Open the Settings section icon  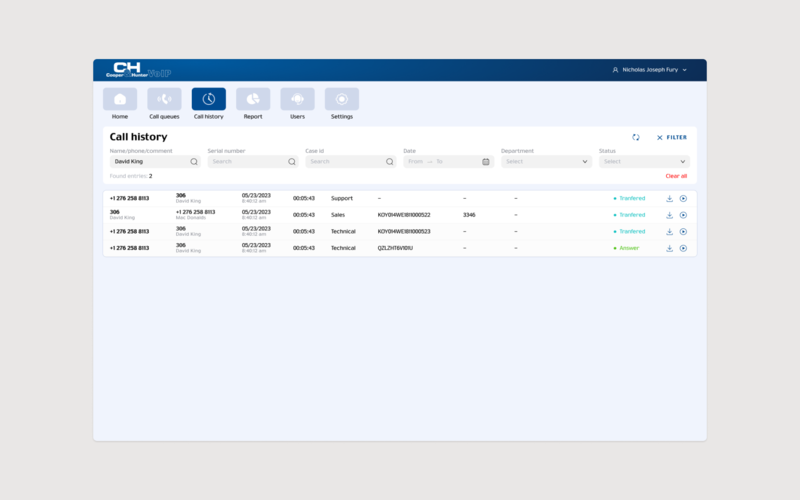click(x=342, y=99)
